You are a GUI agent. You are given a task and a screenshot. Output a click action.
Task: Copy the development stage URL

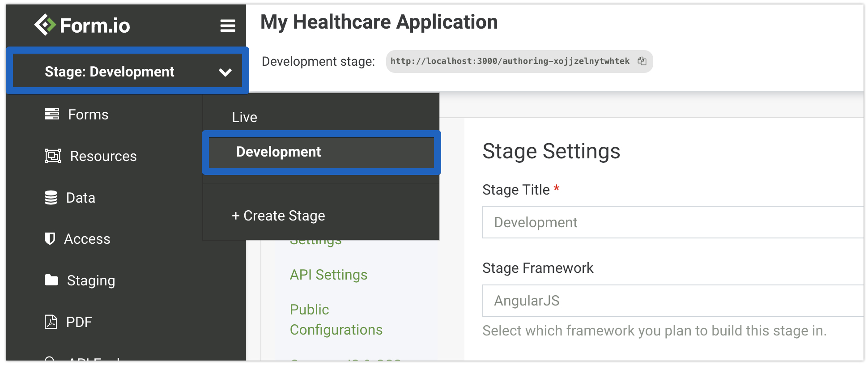pyautogui.click(x=642, y=61)
